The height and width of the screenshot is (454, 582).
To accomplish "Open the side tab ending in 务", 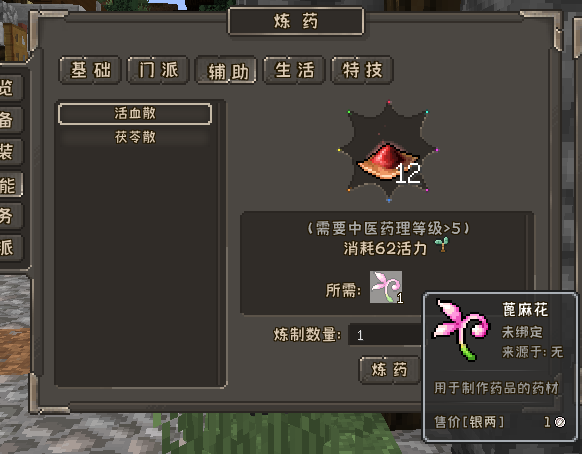I will pos(10,216).
